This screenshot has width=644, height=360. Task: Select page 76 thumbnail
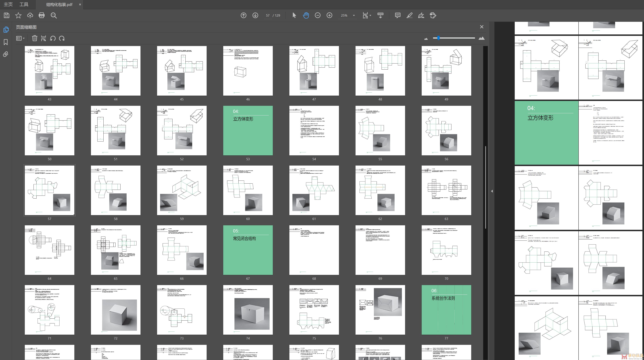pyautogui.click(x=380, y=310)
